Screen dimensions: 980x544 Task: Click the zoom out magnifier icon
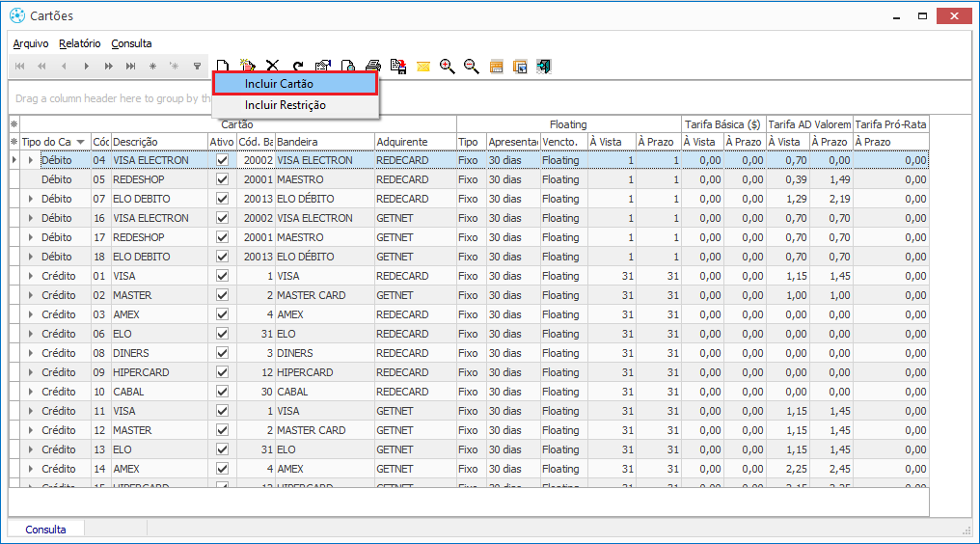[472, 67]
